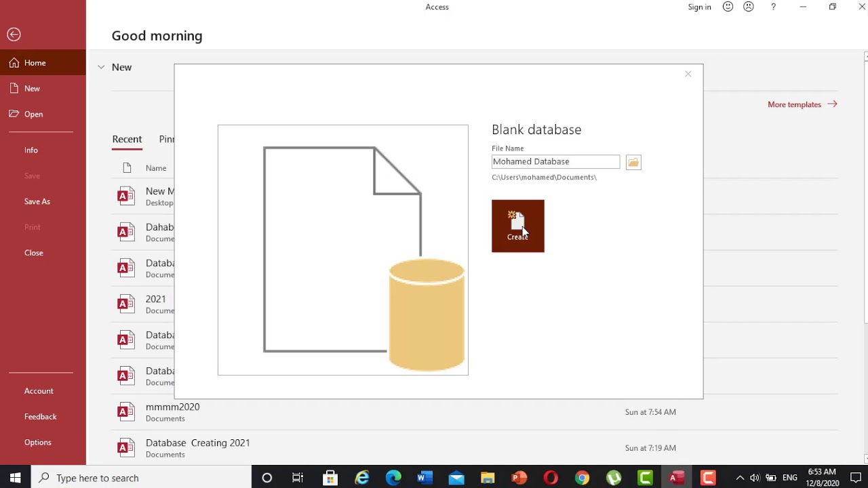Open the Database Creating 2021 file

tap(198, 443)
